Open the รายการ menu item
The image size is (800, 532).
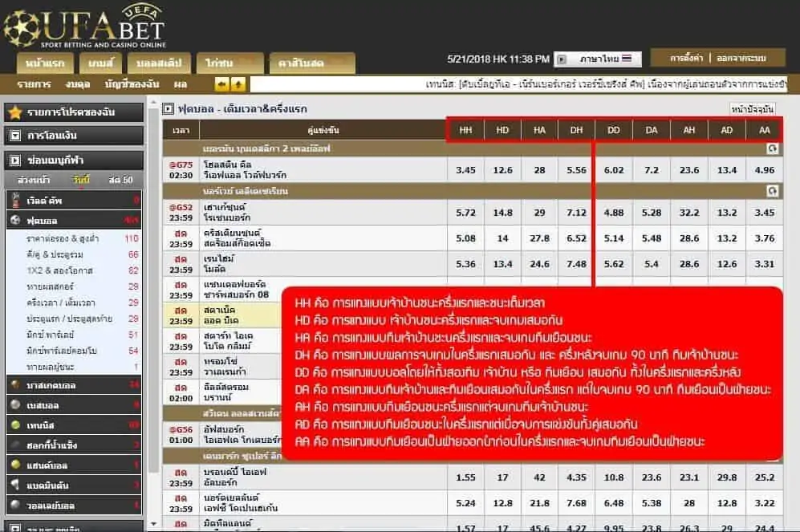click(x=35, y=84)
